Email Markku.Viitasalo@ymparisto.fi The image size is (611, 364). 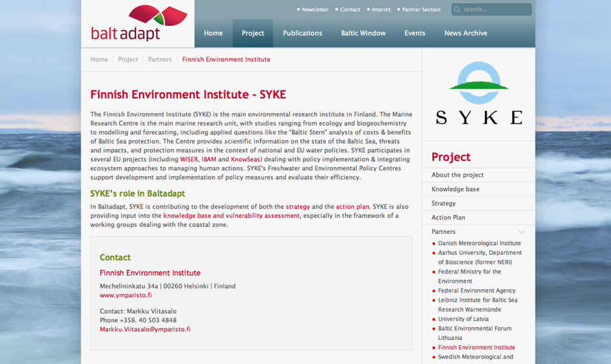(x=145, y=330)
